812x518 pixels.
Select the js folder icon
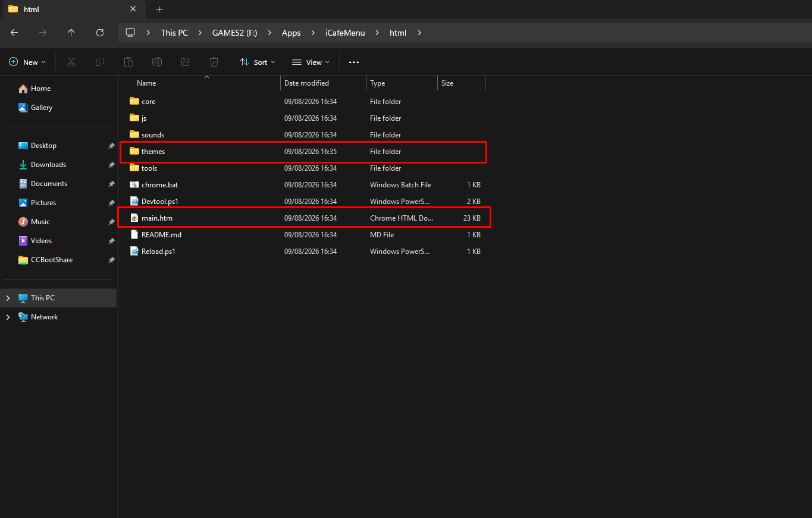tap(134, 118)
